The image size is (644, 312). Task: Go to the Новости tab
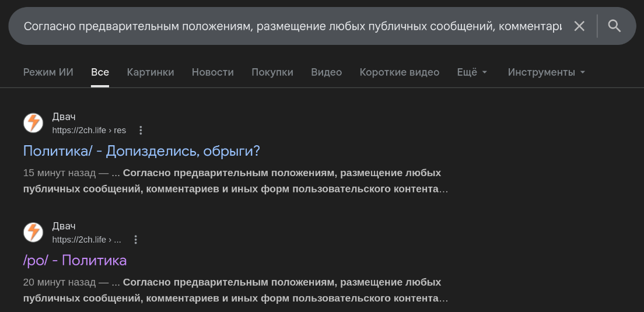click(213, 72)
